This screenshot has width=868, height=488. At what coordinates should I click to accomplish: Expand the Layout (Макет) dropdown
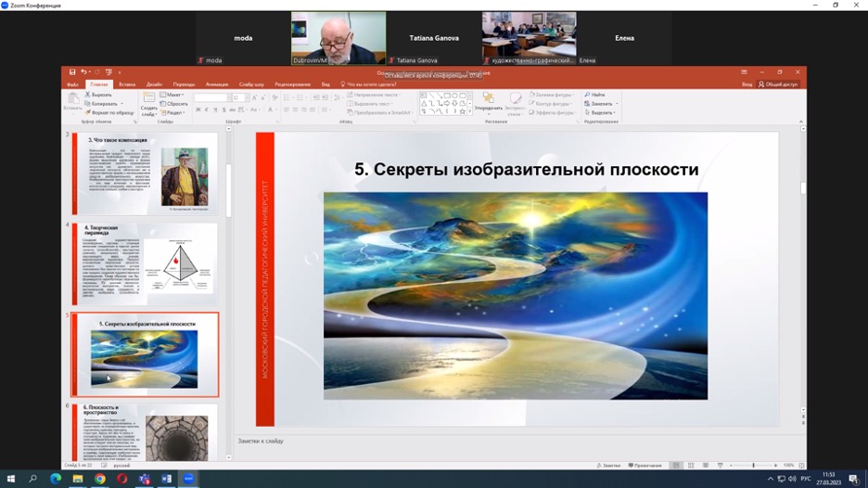pos(172,95)
